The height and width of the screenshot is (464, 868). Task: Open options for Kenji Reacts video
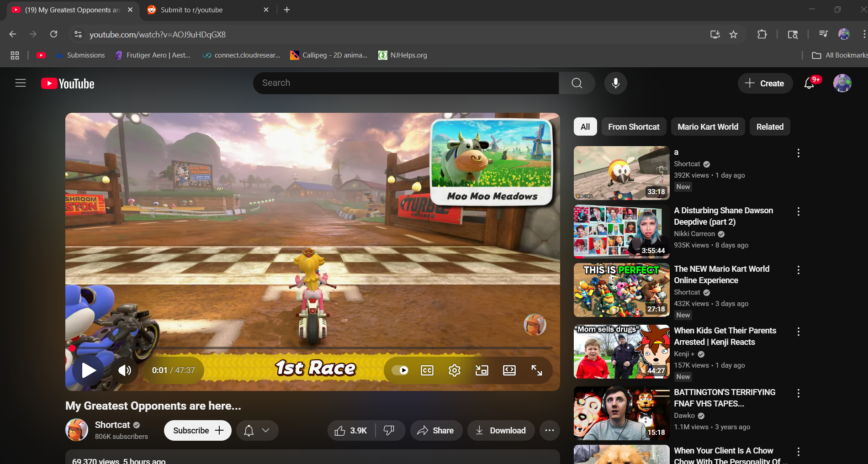pos(798,332)
